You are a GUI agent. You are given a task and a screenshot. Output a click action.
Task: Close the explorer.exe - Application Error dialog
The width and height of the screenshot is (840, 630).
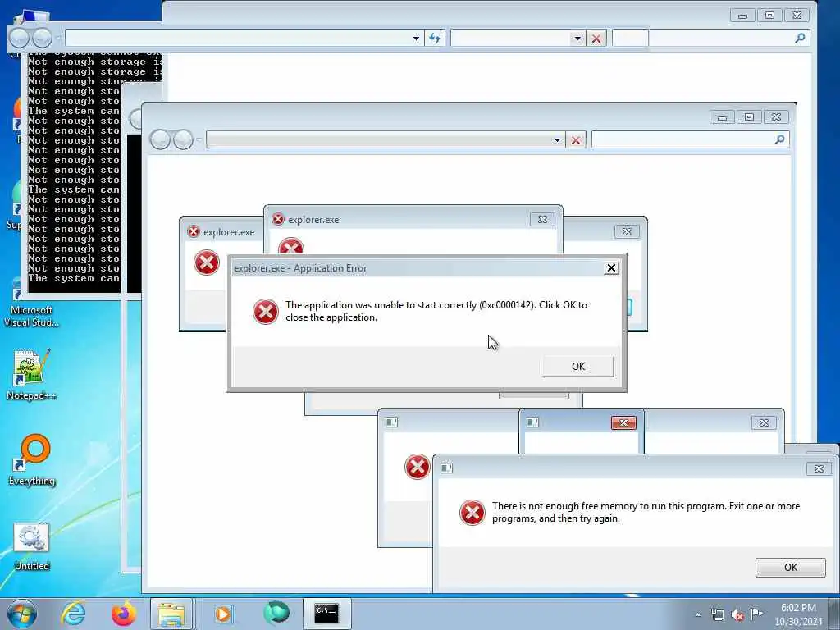(x=611, y=268)
